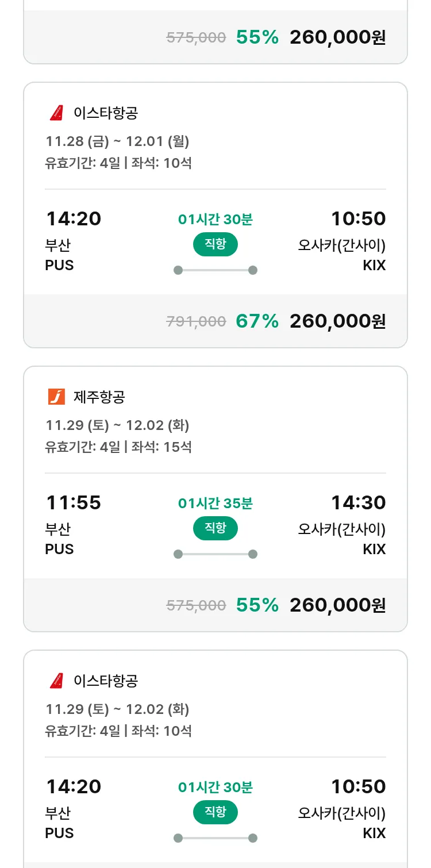This screenshot has width=431, height=868.
Task: Click the route line on Jeju Air flight
Action: tap(215, 554)
